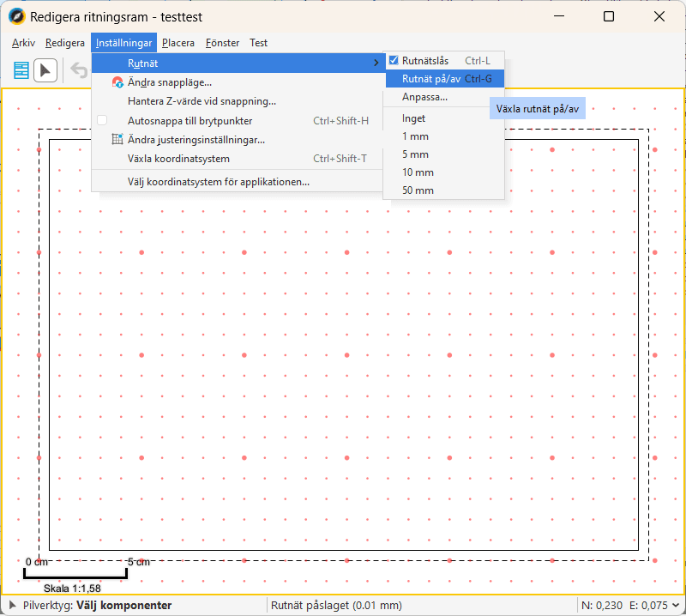The height and width of the screenshot is (616, 686).
Task: Set grid size to 10 mm
Action: point(418,172)
